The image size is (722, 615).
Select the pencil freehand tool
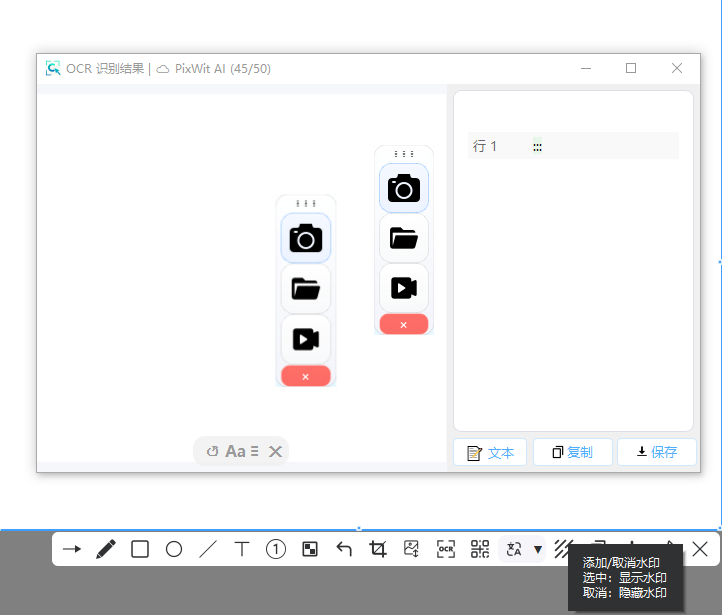coord(105,549)
